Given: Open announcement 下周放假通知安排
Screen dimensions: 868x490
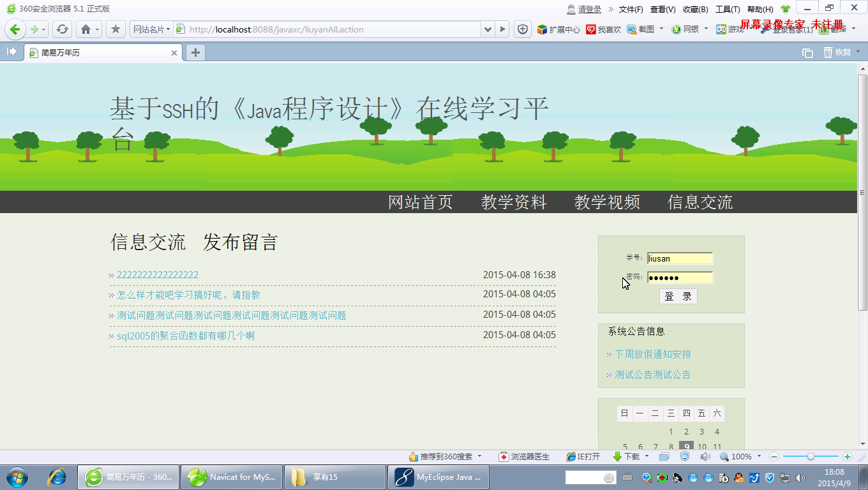Looking at the screenshot, I should [x=653, y=354].
